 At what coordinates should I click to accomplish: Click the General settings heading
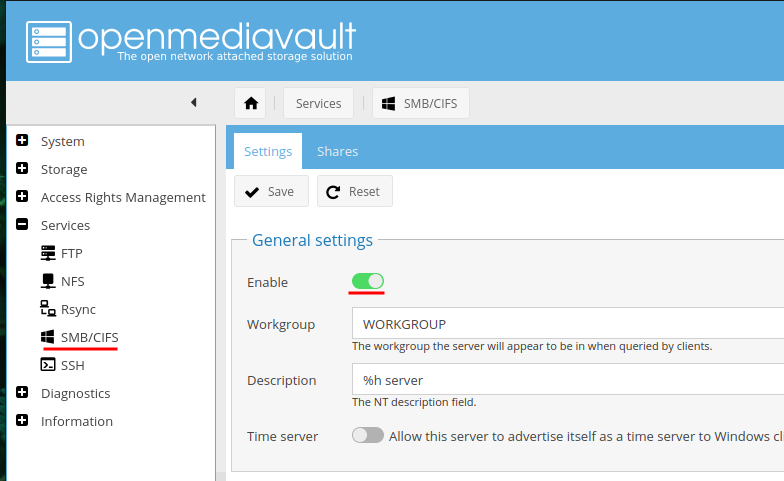(x=312, y=240)
